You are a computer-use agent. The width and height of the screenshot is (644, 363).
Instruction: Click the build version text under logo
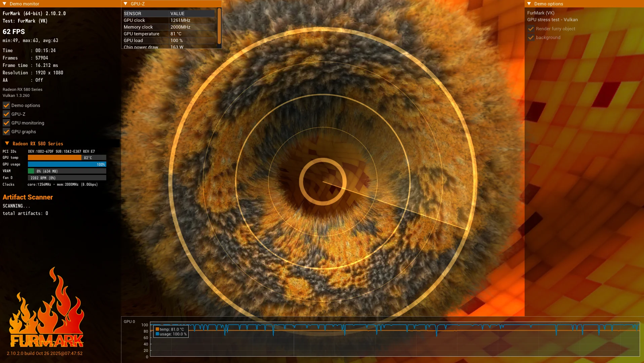click(x=45, y=353)
